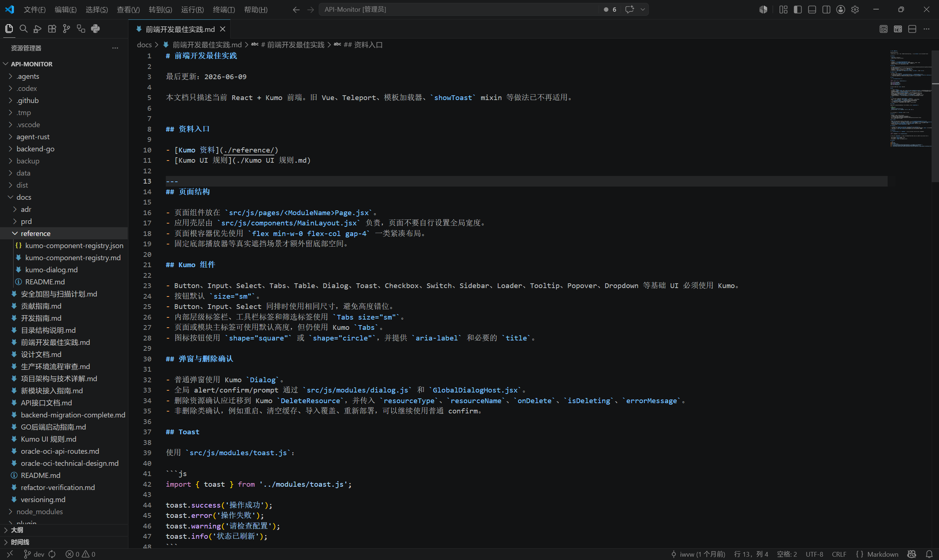The width and height of the screenshot is (939, 560).
Task: Open the chat icon beside the command center
Action: click(x=629, y=10)
